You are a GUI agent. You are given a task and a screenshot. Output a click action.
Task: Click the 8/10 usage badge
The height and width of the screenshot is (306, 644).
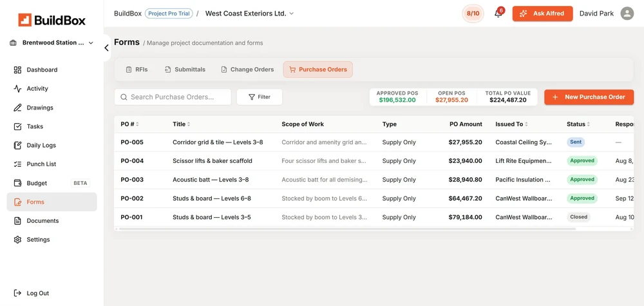[x=473, y=14]
